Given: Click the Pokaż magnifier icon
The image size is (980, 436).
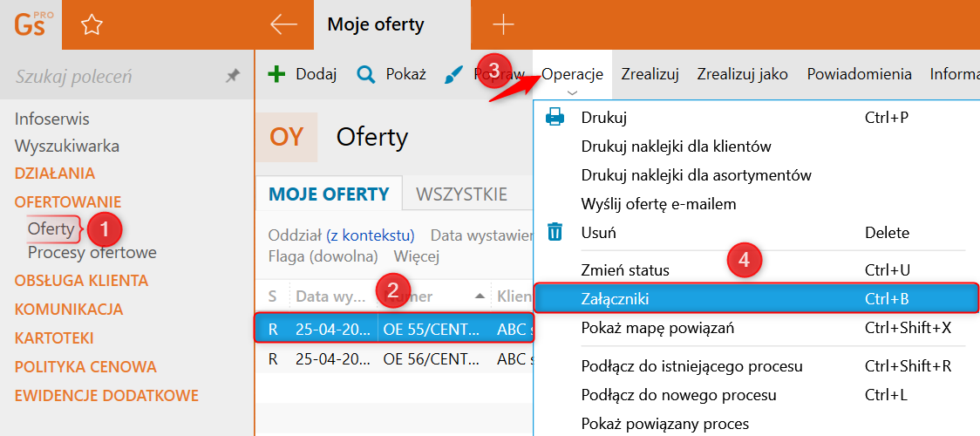Looking at the screenshot, I should (x=366, y=74).
